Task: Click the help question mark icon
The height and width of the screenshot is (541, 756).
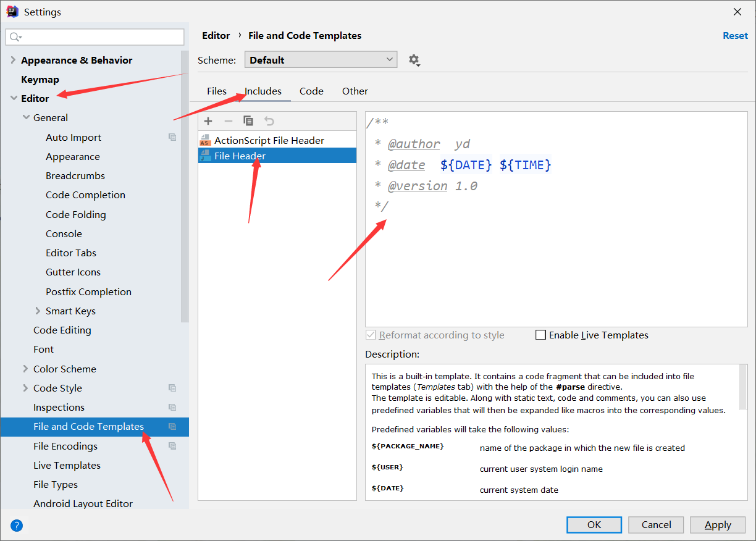Action: coord(17,526)
